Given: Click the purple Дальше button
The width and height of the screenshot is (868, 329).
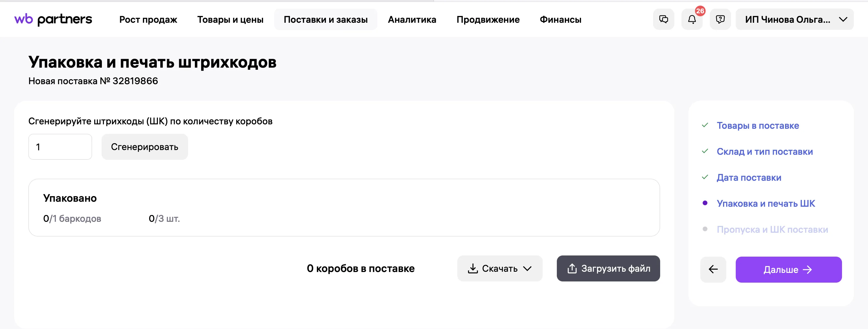Looking at the screenshot, I should (x=788, y=269).
